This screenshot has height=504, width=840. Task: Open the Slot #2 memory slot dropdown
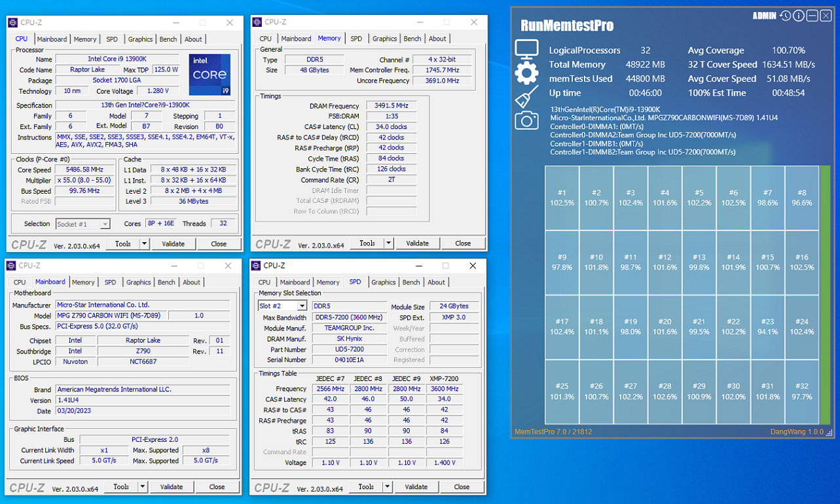point(302,306)
